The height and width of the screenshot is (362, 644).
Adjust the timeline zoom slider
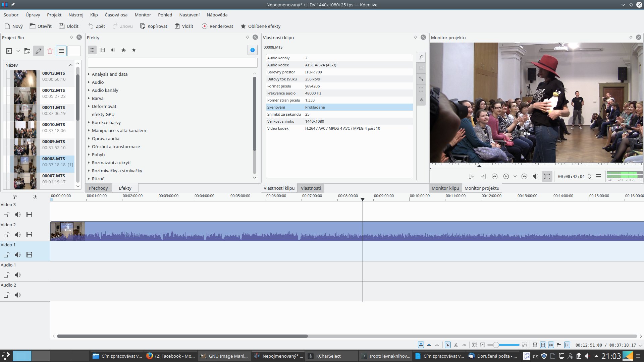point(496,345)
